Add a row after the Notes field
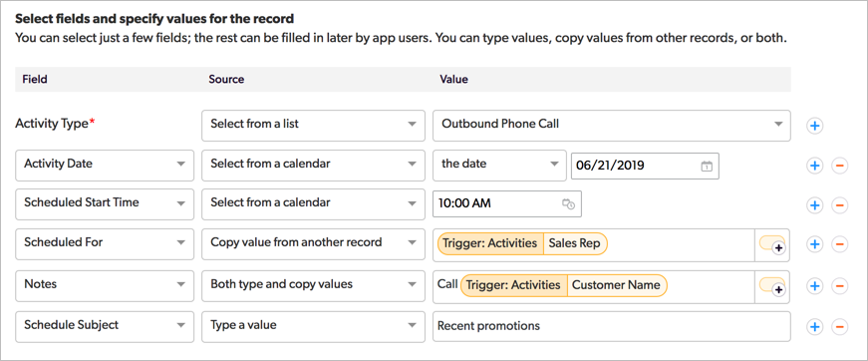Screen dimensions: 868x361 click(x=814, y=285)
